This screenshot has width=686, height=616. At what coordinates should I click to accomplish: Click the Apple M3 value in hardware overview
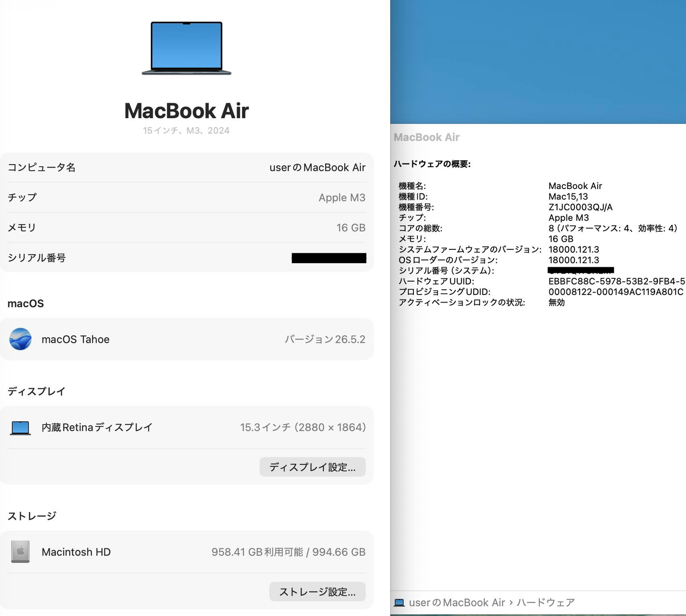569,218
